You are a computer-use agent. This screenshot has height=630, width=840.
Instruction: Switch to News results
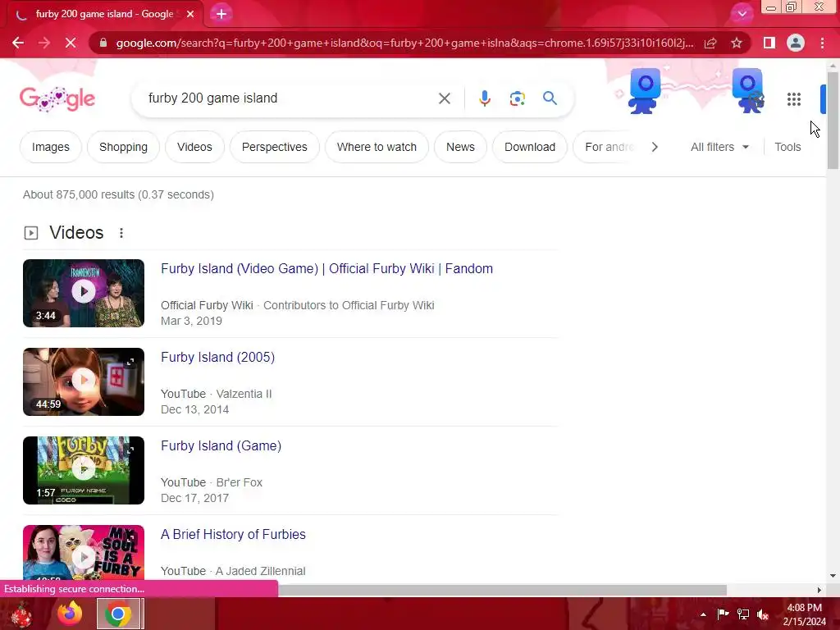point(460,147)
